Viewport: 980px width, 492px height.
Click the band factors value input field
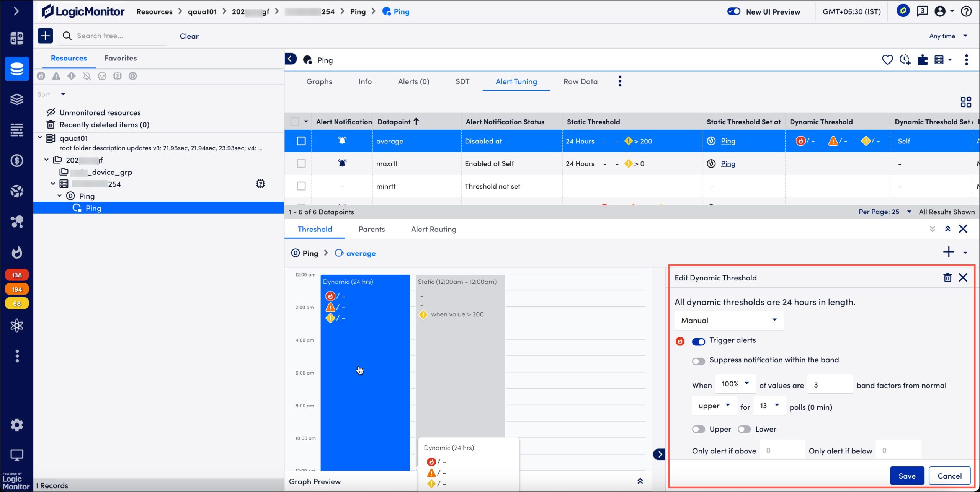[830, 385]
